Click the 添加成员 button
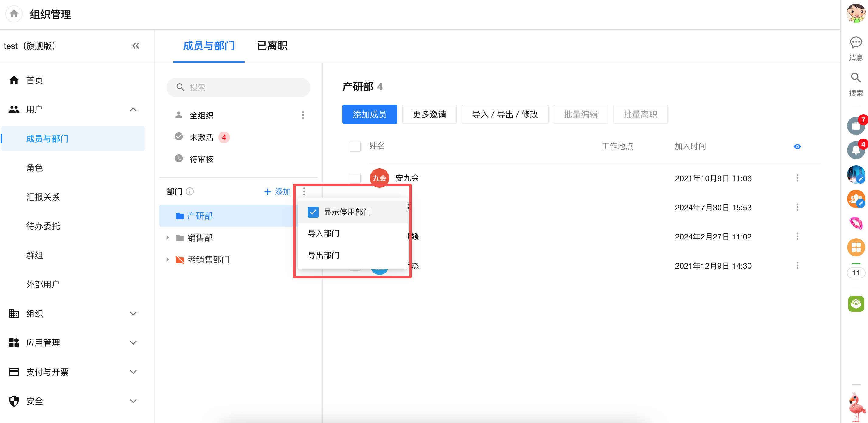Screen dimensions: 868x423 pos(369,115)
